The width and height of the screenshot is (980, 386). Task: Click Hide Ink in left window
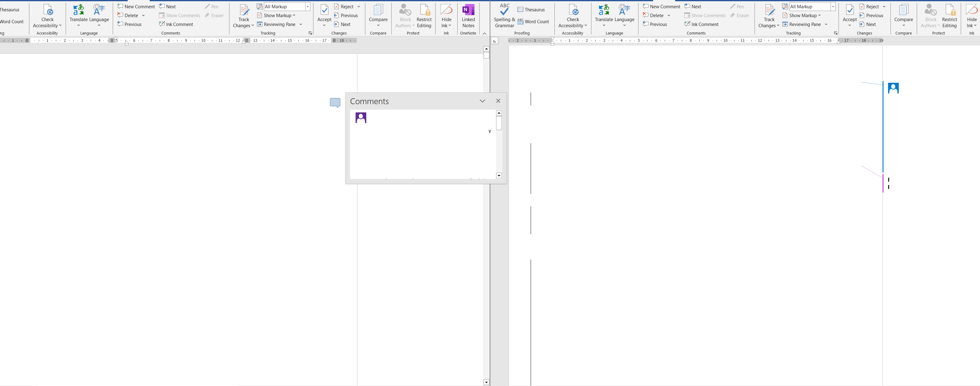(x=446, y=16)
